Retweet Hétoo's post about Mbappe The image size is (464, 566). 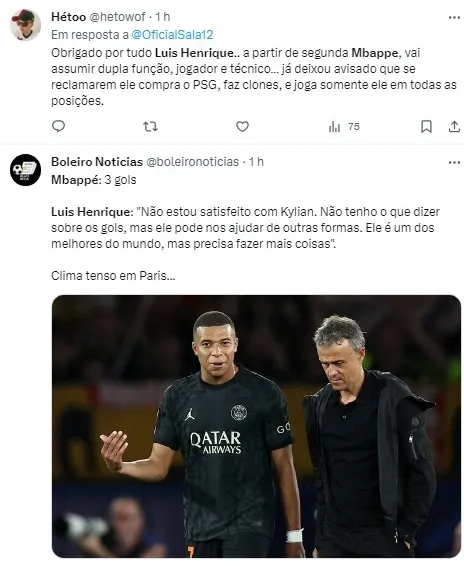[150, 127]
